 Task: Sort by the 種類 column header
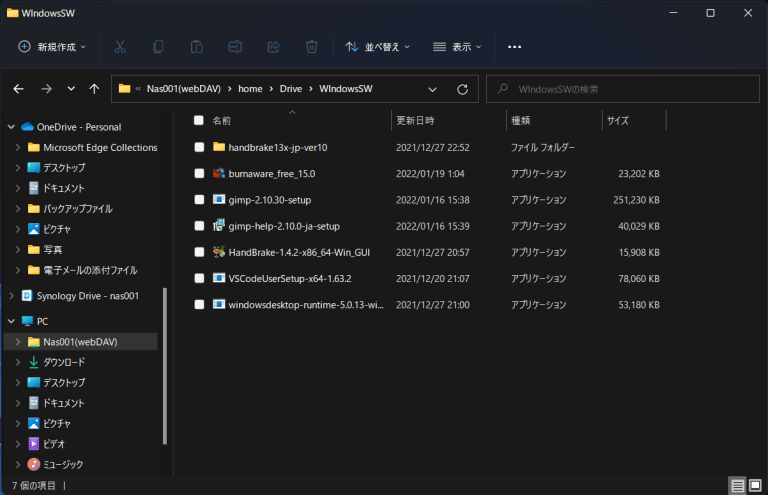[x=521, y=120]
